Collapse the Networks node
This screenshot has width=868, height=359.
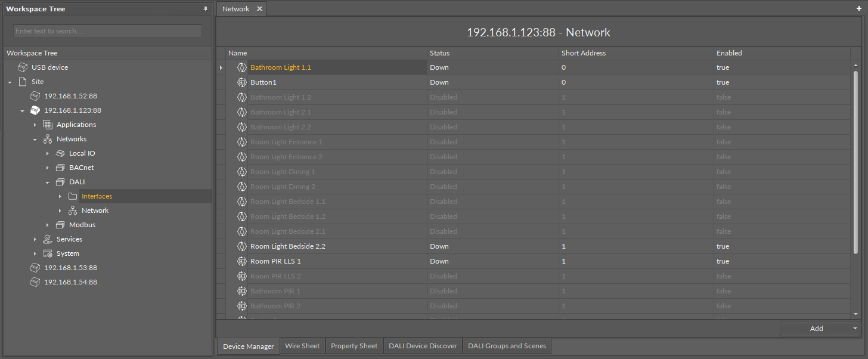(x=35, y=139)
